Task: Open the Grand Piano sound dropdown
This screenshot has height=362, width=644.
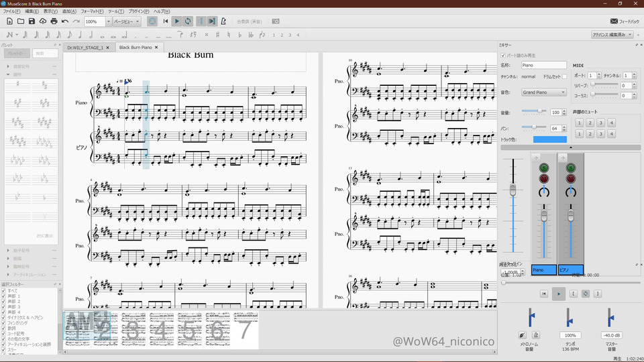Action: point(544,93)
